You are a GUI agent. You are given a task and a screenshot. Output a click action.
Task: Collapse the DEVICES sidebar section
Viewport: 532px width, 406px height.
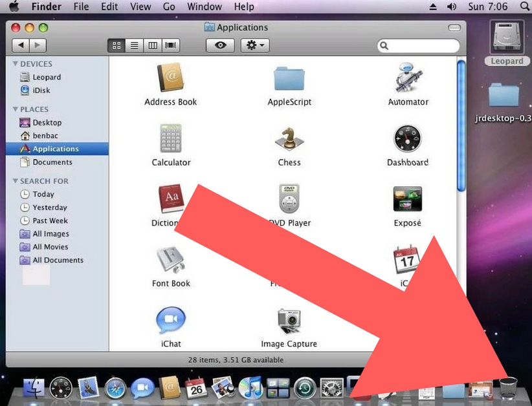click(x=16, y=64)
